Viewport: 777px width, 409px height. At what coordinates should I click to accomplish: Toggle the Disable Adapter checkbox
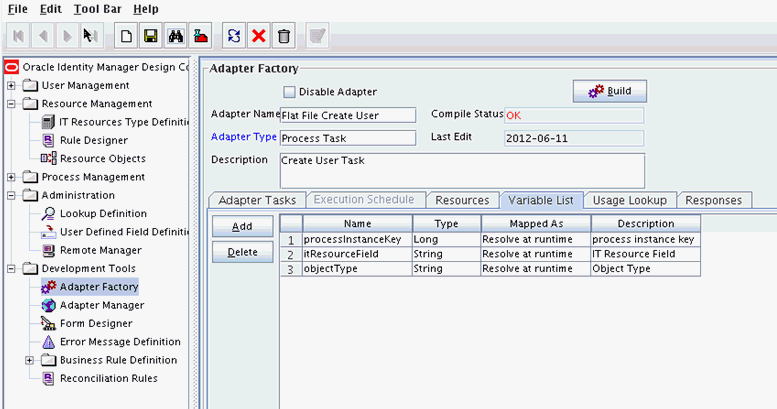point(289,92)
